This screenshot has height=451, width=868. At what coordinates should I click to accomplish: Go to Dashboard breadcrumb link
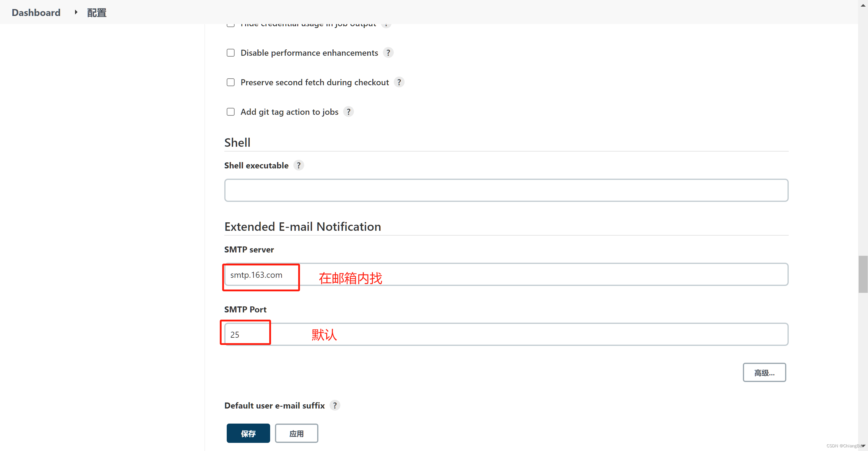(36, 12)
